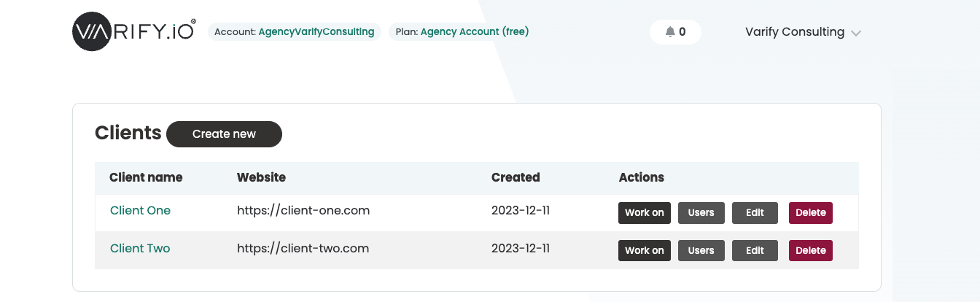Image resolution: width=980 pixels, height=302 pixels.
Task: Expand the Varify Consulting account menu
Action: coord(803,32)
